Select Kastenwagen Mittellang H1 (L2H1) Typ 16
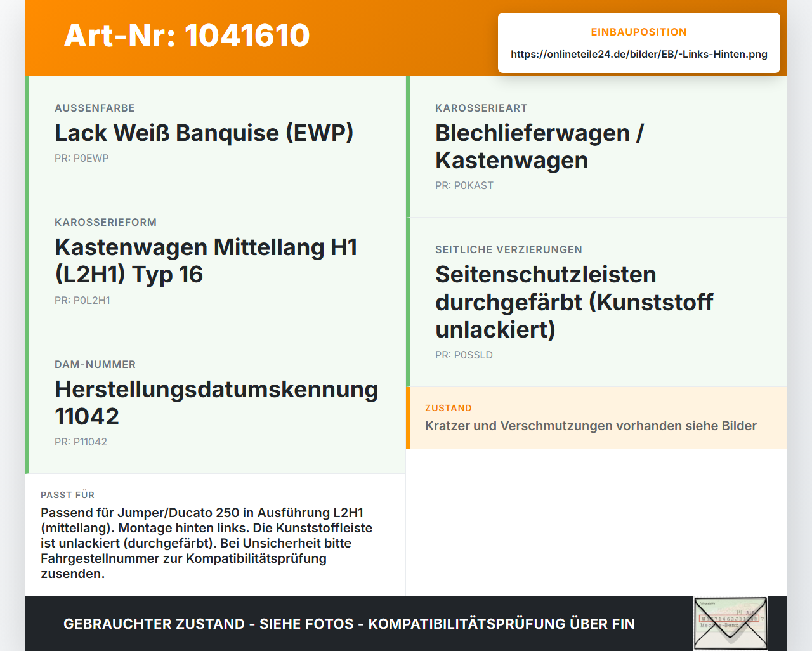The image size is (812, 651). tap(206, 261)
